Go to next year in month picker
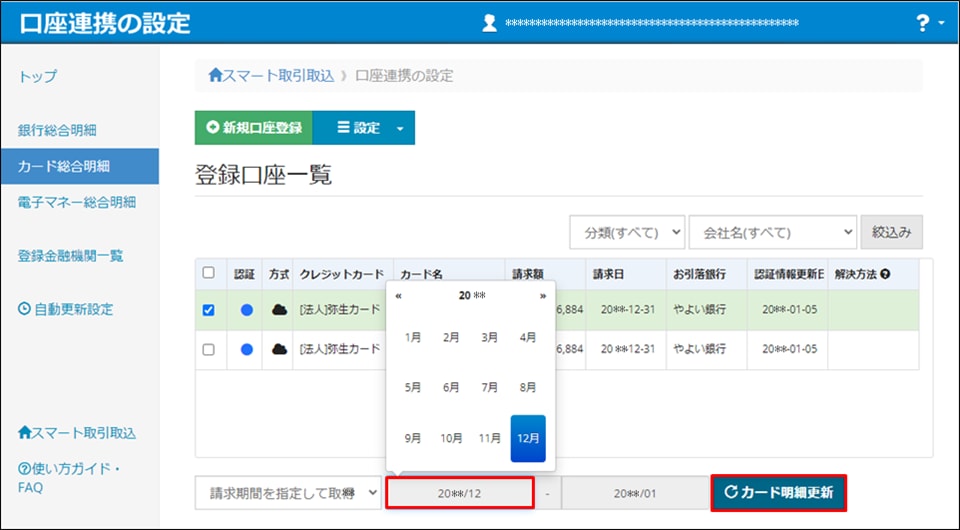 point(543,296)
